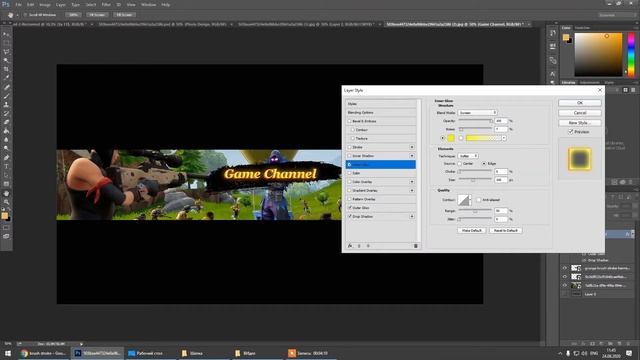Select the Brush tool
The image size is (640, 360).
pyautogui.click(x=6, y=96)
